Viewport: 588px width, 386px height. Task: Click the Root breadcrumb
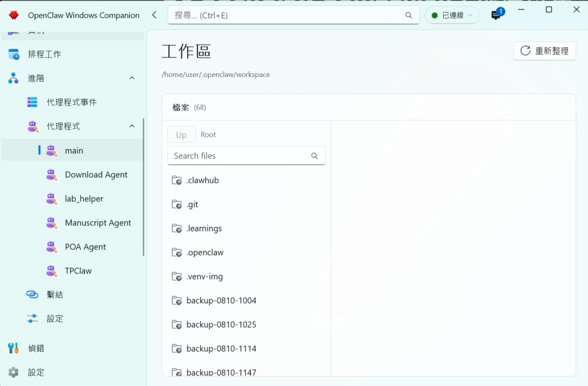(x=208, y=134)
